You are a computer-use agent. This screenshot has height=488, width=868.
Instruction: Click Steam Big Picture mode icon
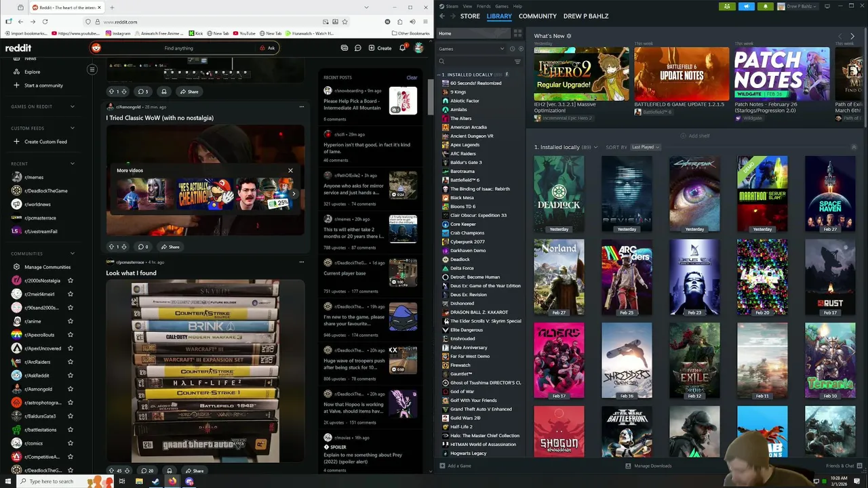(828, 6)
